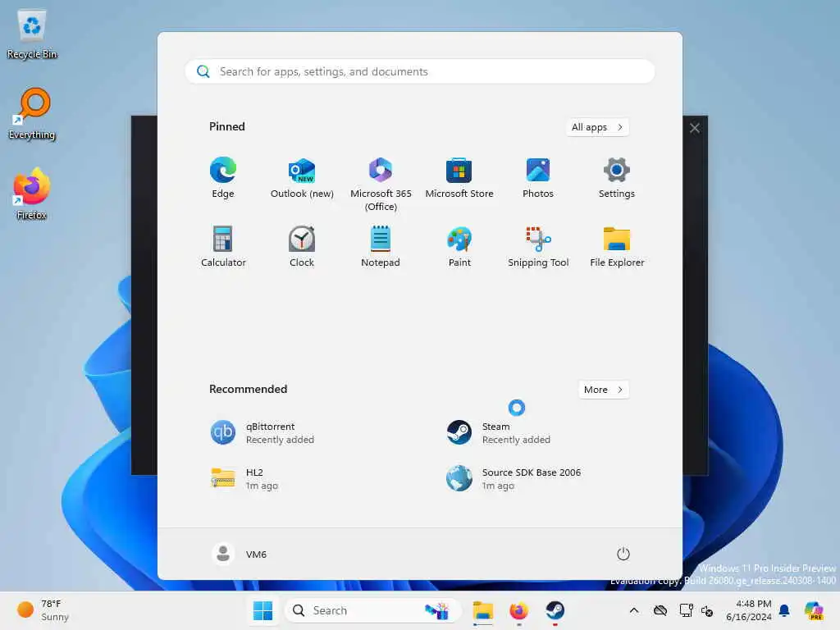Click the cloud-off tray icon
840x630 pixels.
(660, 610)
